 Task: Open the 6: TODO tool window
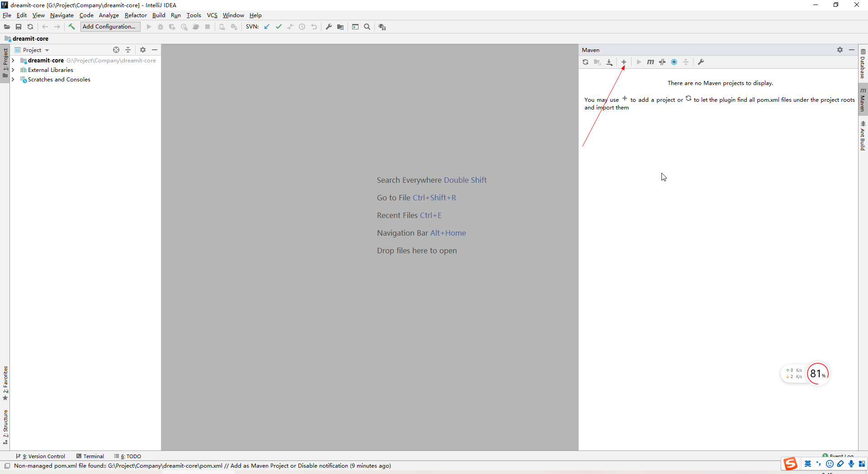click(x=127, y=456)
